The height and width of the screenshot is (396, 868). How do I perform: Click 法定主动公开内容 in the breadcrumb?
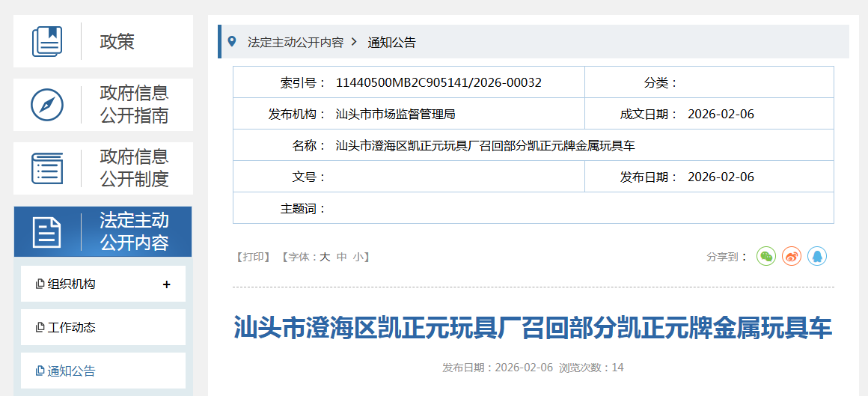(296, 43)
